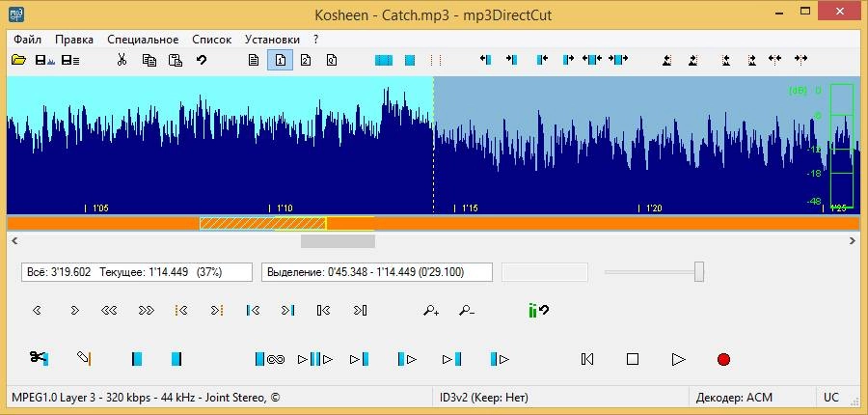Step back with single « arrow
868x415 pixels.
coord(37,310)
